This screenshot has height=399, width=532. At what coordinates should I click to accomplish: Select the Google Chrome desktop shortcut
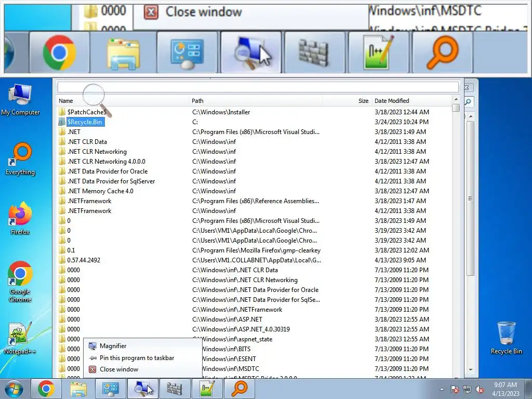tap(20, 282)
